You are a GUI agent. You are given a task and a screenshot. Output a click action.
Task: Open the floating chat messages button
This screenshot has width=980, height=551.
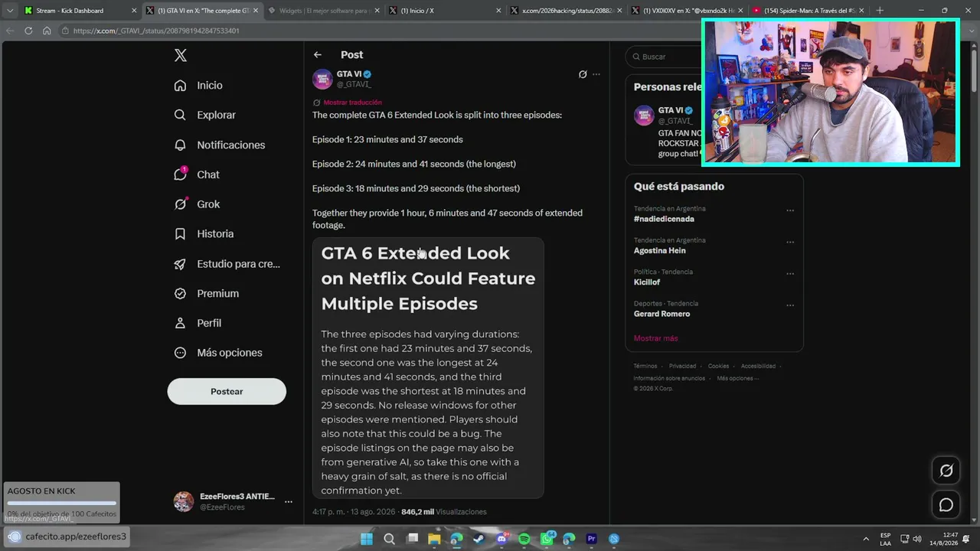(x=946, y=505)
